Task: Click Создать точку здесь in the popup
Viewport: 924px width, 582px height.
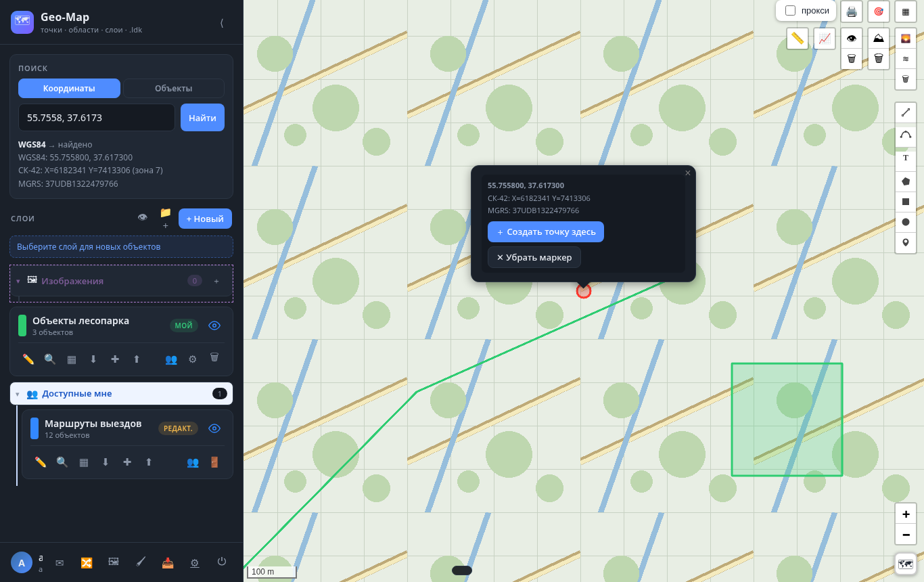Action: point(546,232)
